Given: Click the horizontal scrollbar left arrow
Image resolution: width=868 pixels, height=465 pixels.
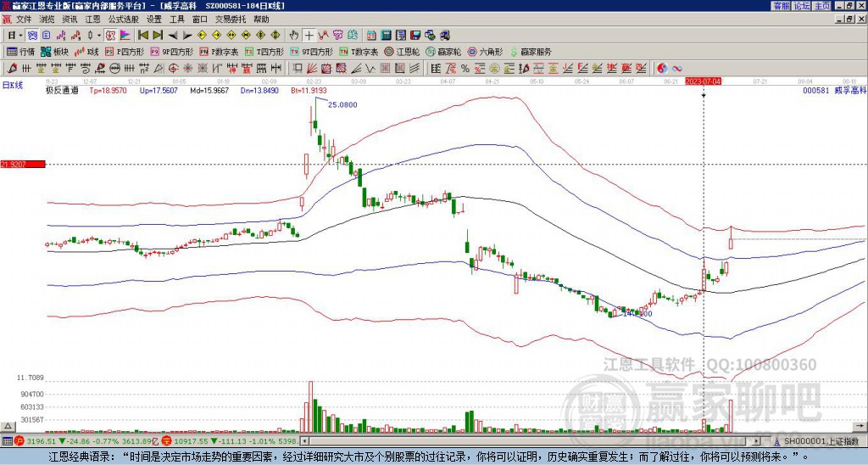Looking at the screenshot, I should click(x=304, y=441).
